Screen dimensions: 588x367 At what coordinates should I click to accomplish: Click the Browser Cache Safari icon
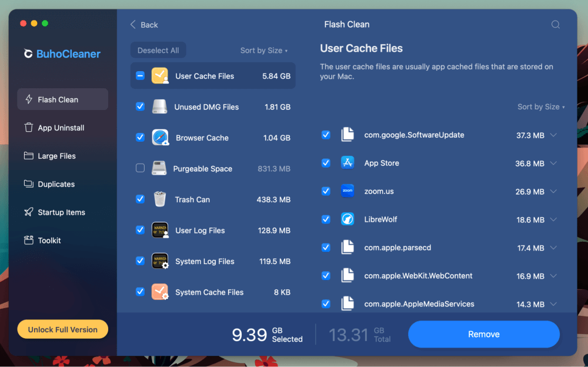click(160, 138)
